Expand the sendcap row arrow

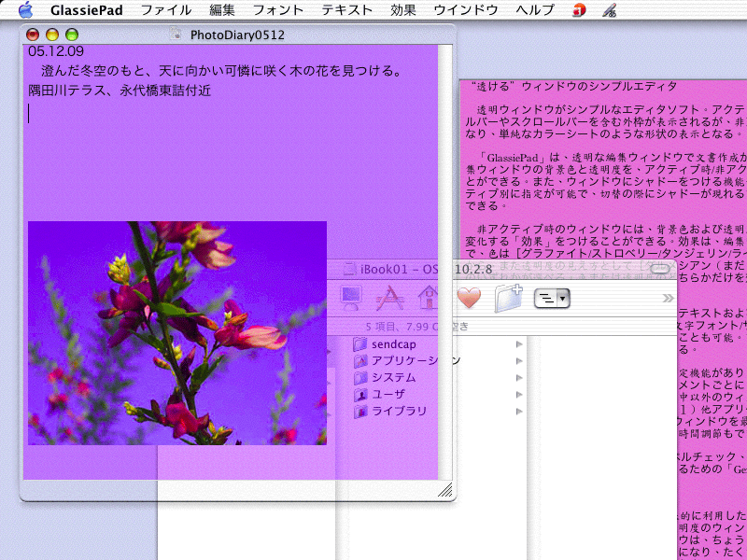tap(519, 344)
